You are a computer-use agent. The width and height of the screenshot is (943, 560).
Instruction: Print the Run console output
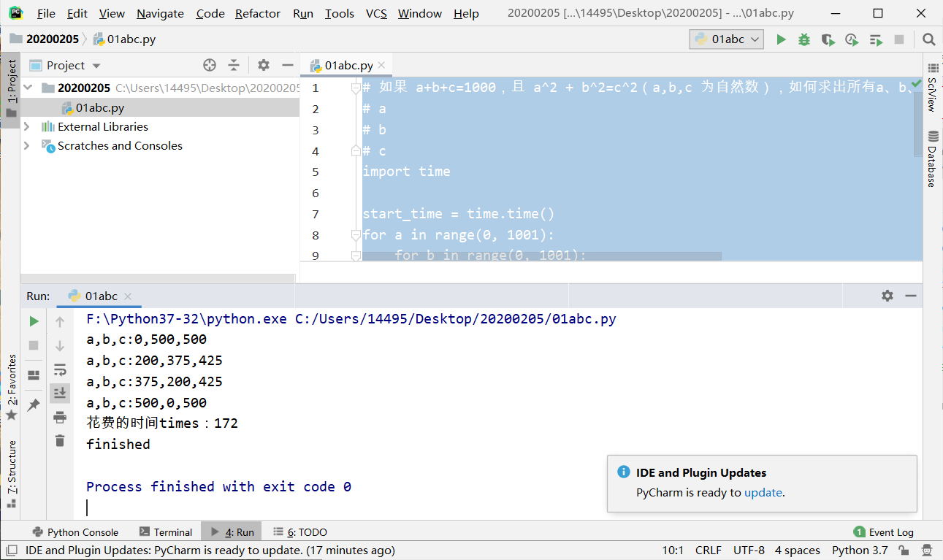click(x=60, y=417)
